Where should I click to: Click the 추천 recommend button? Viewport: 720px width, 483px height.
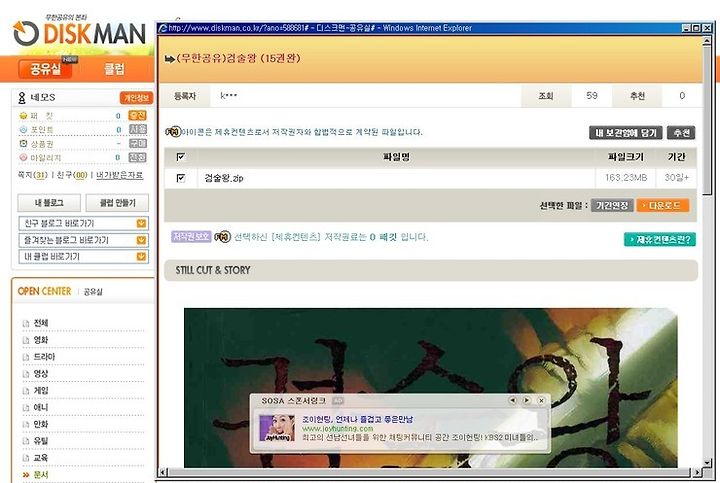point(681,133)
